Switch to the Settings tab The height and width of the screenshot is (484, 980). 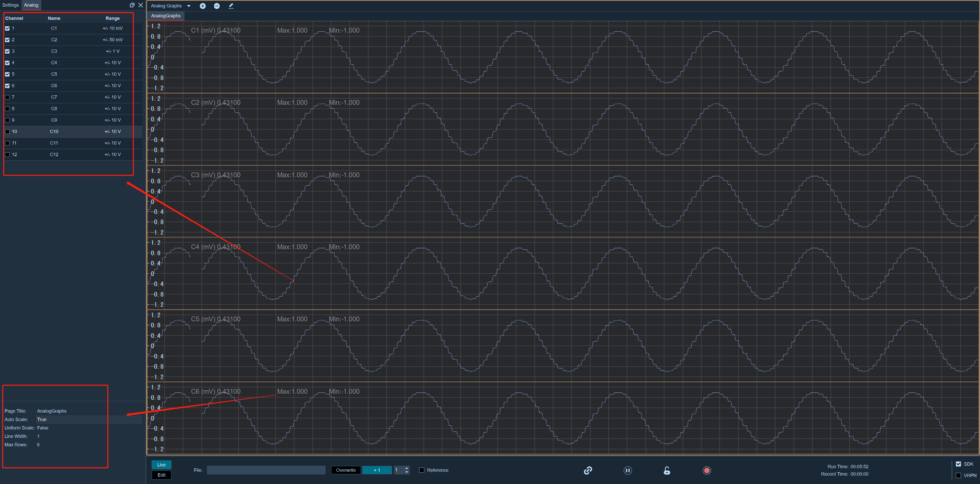pos(10,5)
